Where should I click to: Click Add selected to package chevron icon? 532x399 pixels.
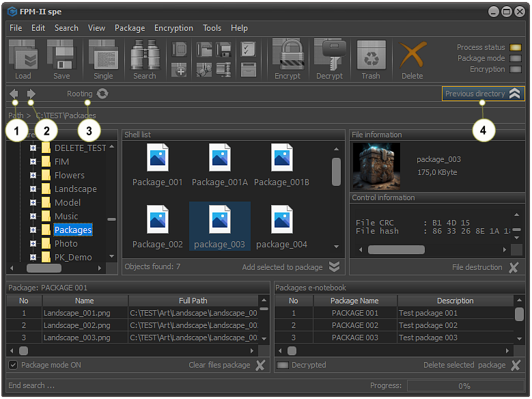click(334, 267)
